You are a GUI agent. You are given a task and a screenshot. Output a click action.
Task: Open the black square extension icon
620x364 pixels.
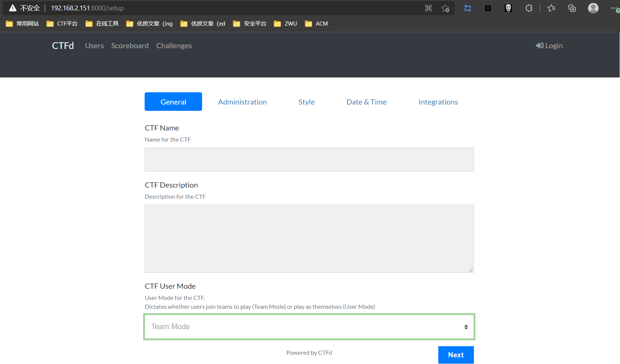488,8
